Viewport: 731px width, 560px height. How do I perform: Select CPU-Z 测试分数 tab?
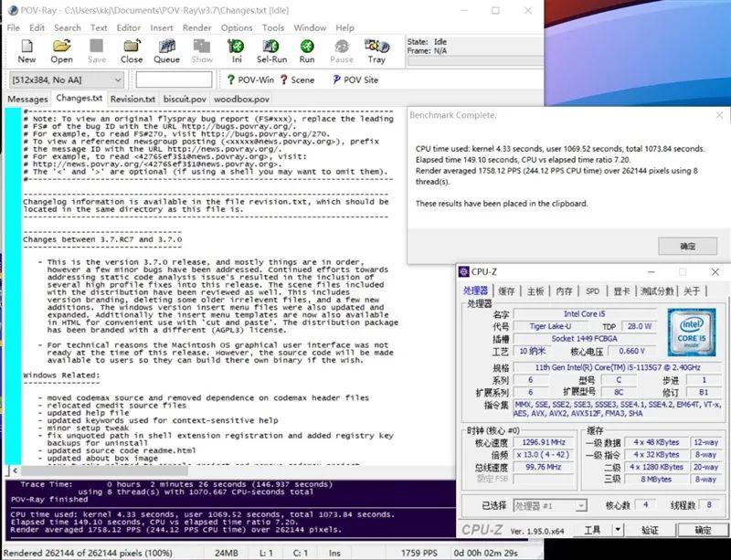click(x=657, y=291)
